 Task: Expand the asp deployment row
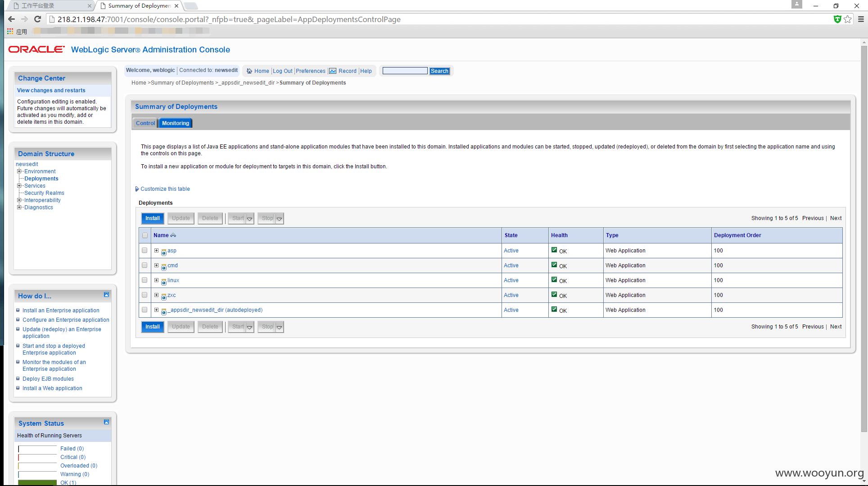click(x=156, y=250)
